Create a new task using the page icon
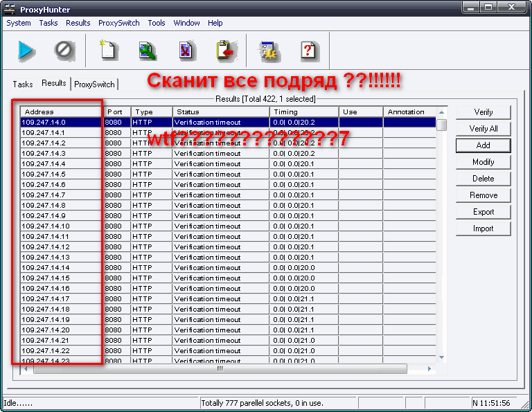 point(107,51)
